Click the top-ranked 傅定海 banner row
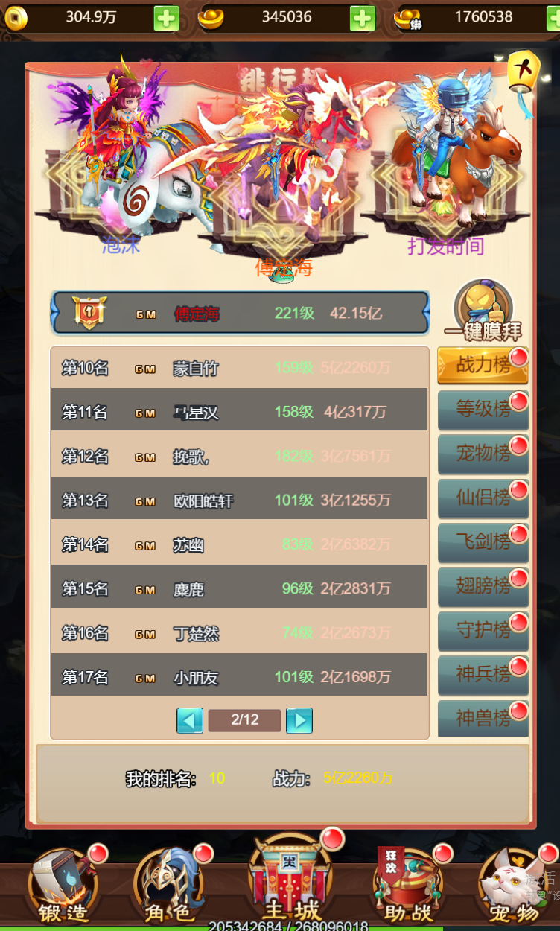 pyautogui.click(x=240, y=312)
